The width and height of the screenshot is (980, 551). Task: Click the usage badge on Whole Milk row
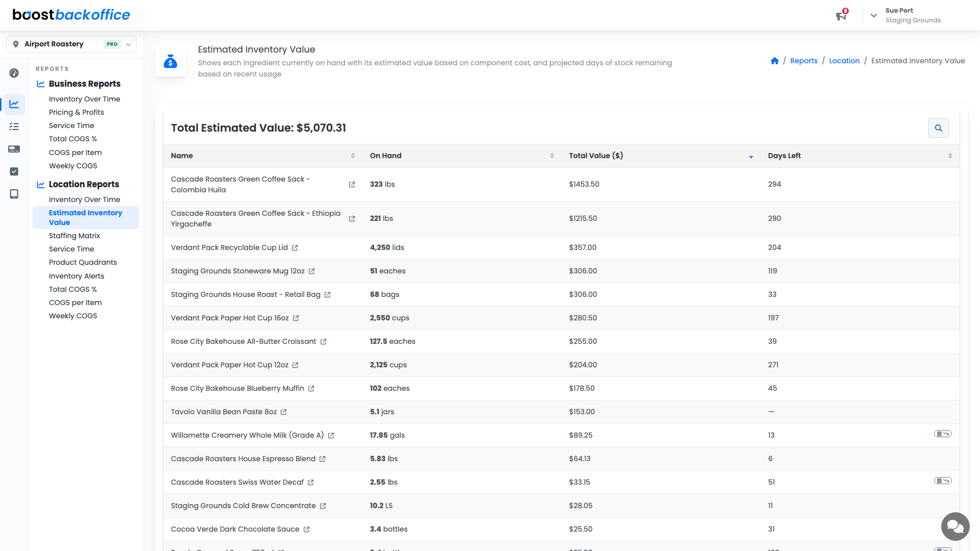pyautogui.click(x=943, y=434)
